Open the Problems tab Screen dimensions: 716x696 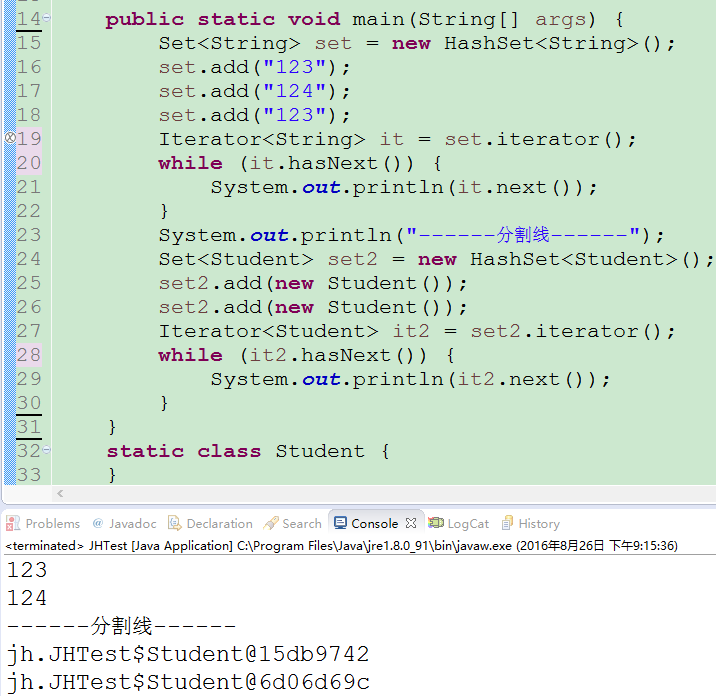pyautogui.click(x=43, y=523)
